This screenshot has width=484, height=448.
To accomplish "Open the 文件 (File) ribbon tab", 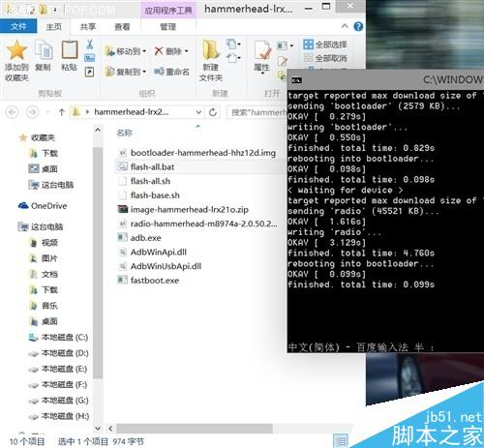I will coord(18,26).
